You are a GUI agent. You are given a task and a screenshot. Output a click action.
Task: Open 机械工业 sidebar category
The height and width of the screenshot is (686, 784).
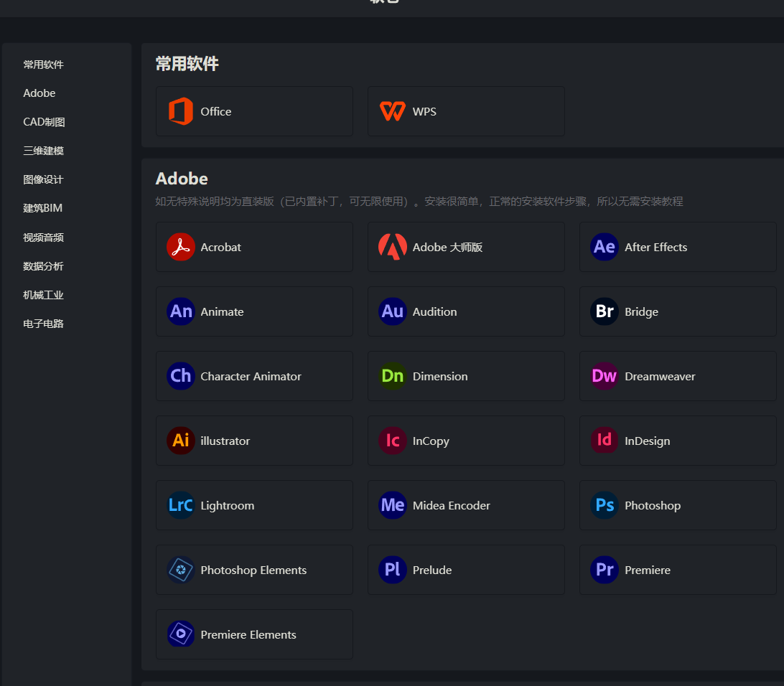(x=43, y=295)
